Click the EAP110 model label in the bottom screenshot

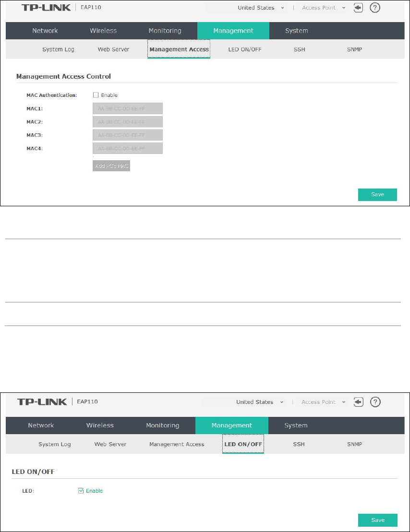87,402
